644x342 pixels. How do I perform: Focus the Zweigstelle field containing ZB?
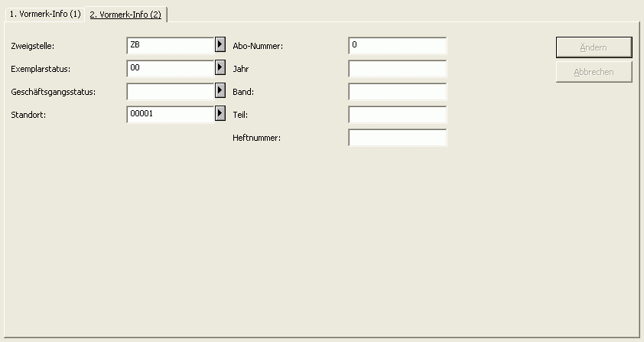pos(171,45)
